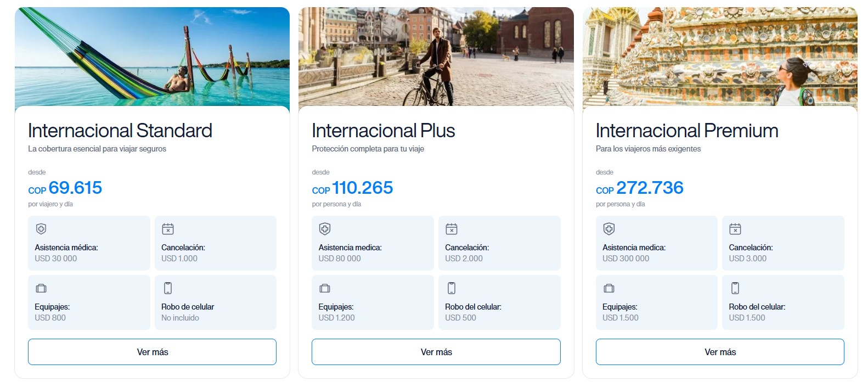The width and height of the screenshot is (868, 387).
Task: Click the COP 272.736 price on Premium
Action: [639, 188]
